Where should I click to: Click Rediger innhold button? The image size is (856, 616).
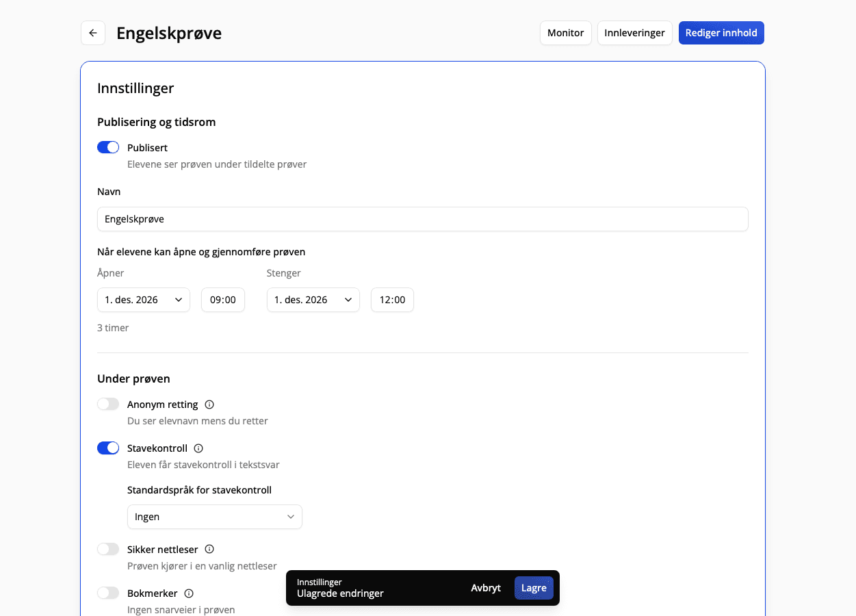(721, 33)
